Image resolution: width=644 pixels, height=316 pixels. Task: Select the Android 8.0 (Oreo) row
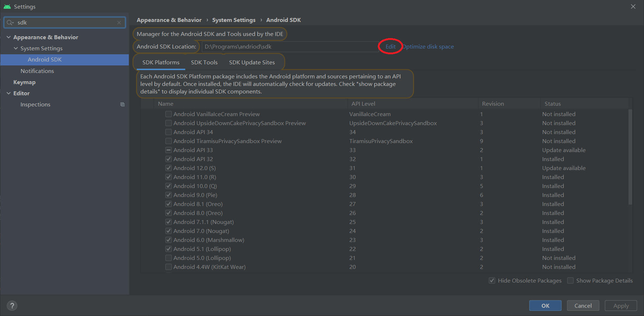click(x=384, y=213)
